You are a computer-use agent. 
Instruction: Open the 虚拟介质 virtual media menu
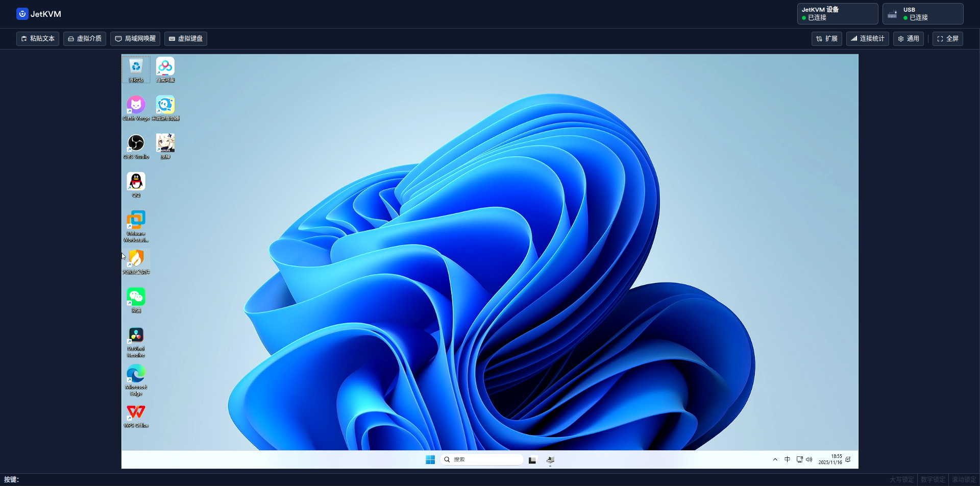point(85,39)
